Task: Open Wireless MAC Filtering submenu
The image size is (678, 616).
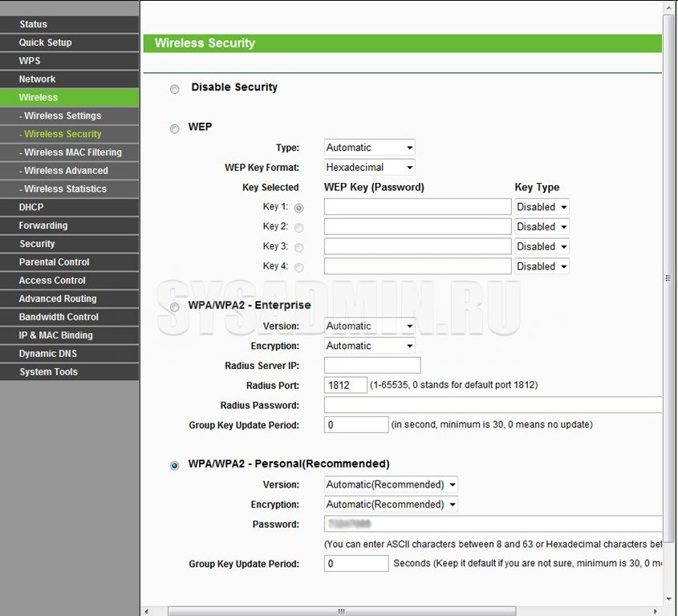Action: (x=71, y=152)
